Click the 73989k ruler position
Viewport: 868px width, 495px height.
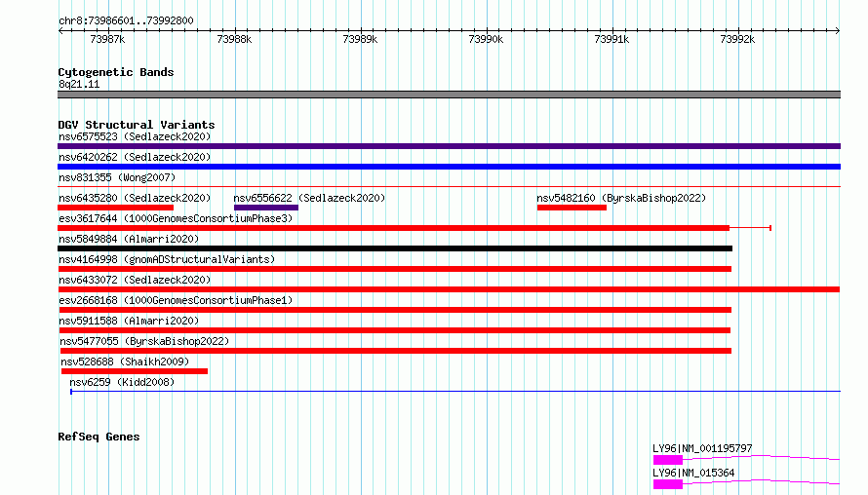coord(360,39)
